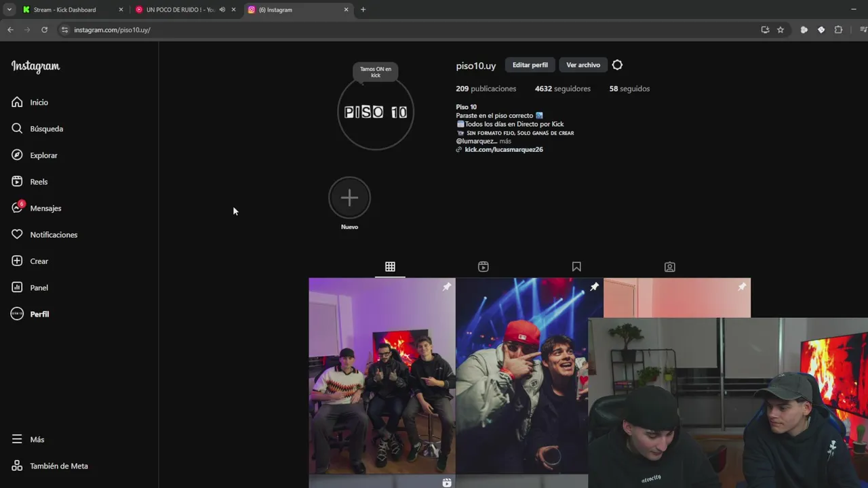Open a new browser tab
The image size is (868, 488).
(x=363, y=9)
